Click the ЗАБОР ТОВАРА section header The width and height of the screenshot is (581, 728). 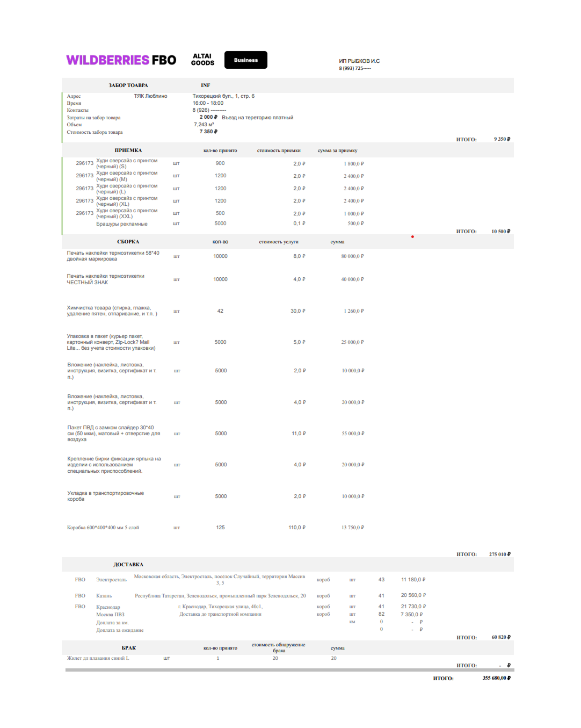click(128, 85)
